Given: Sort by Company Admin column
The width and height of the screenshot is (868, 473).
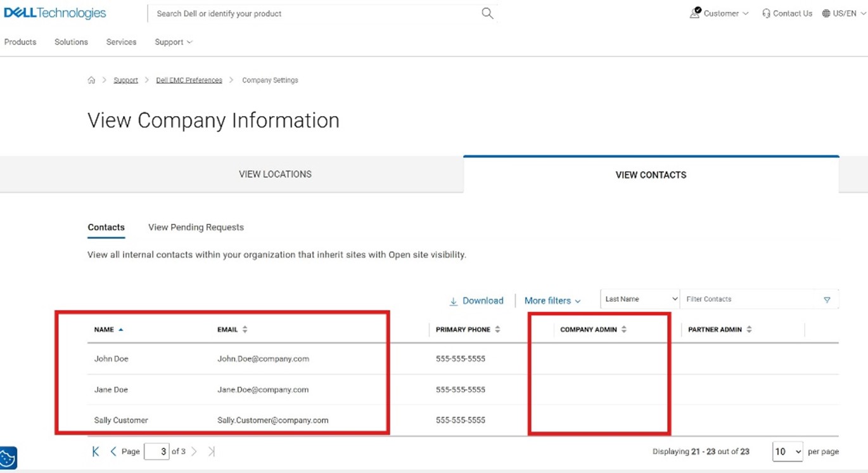Looking at the screenshot, I should (623, 330).
